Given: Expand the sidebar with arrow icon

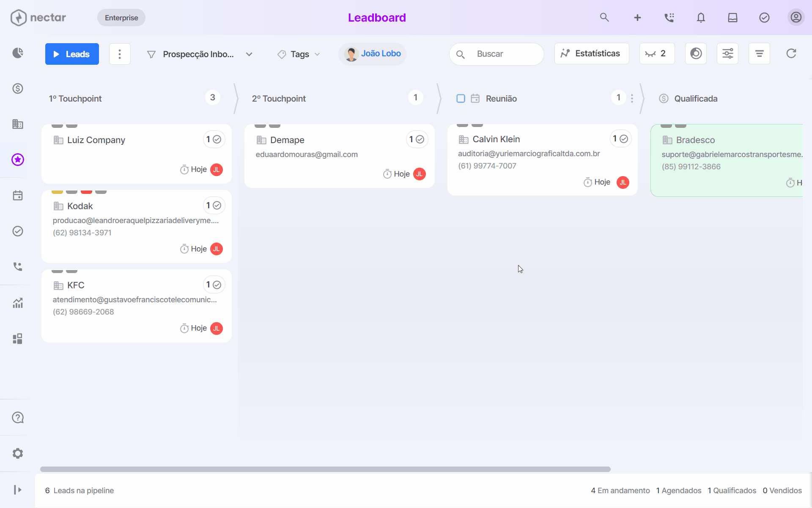Looking at the screenshot, I should tap(18, 490).
